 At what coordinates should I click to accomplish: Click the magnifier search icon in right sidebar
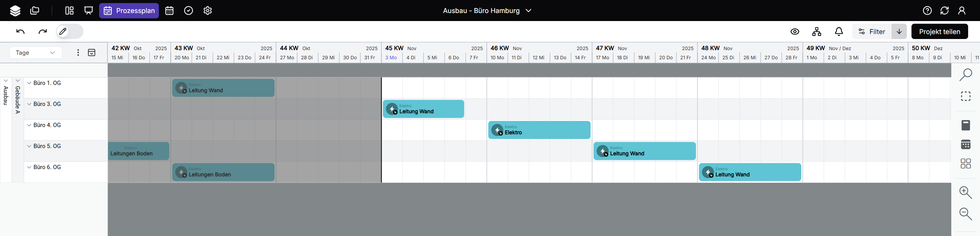[965, 75]
